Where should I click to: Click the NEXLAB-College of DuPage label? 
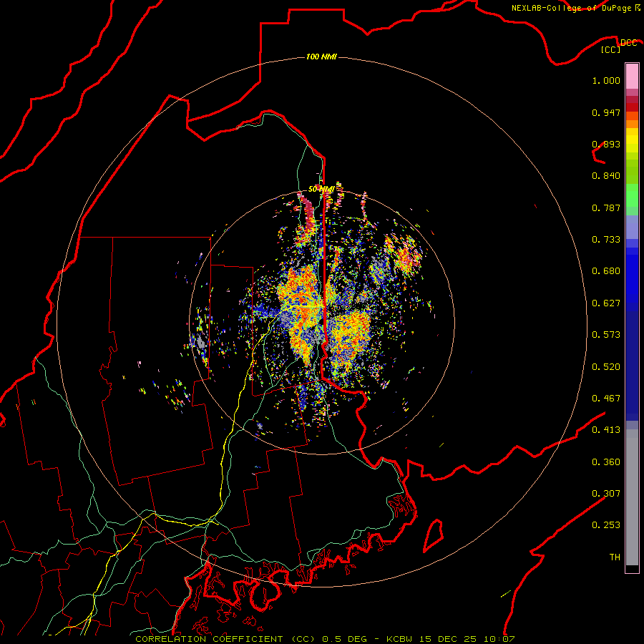pyautogui.click(x=575, y=8)
